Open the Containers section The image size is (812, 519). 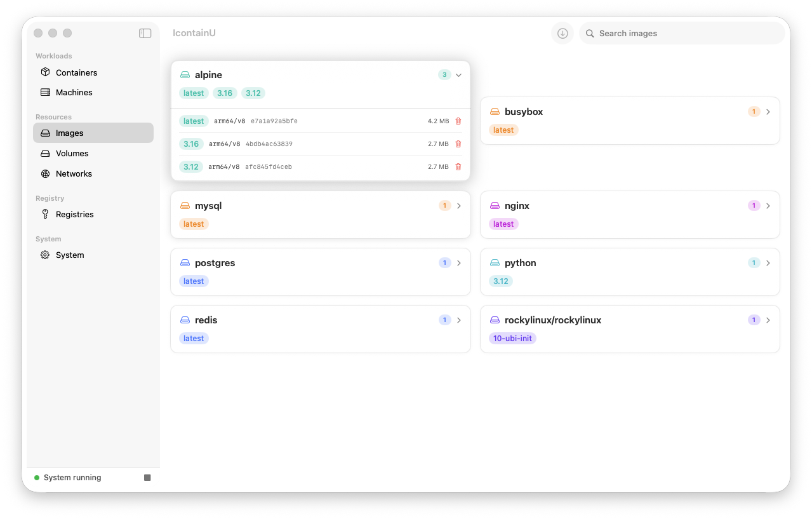tap(93, 72)
